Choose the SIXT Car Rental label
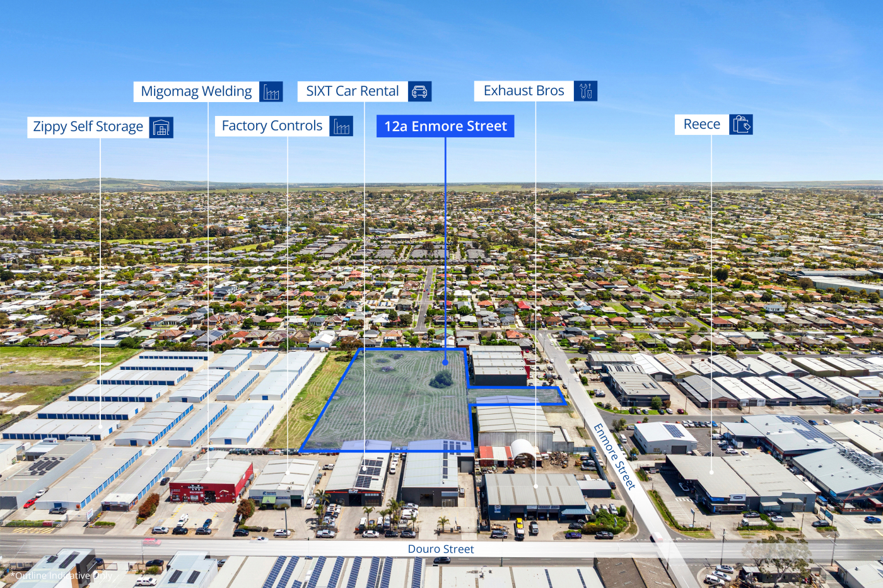The height and width of the screenshot is (588, 883). click(353, 91)
